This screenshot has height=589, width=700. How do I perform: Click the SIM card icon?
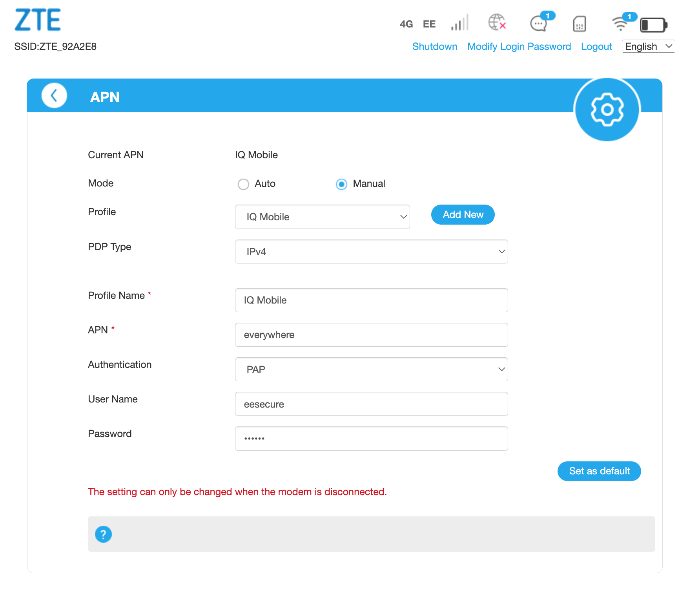[x=579, y=24]
